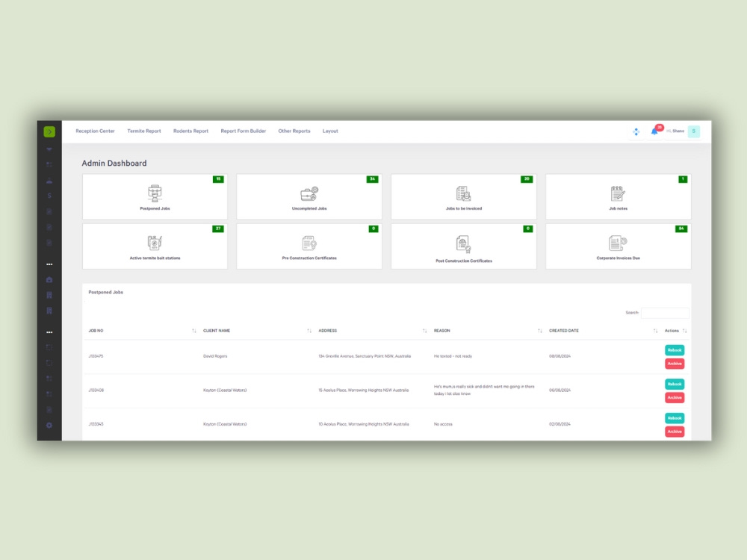The height and width of the screenshot is (560, 747).
Task: Sort table by the CLIENT NAME arrows
Action: coord(309,331)
